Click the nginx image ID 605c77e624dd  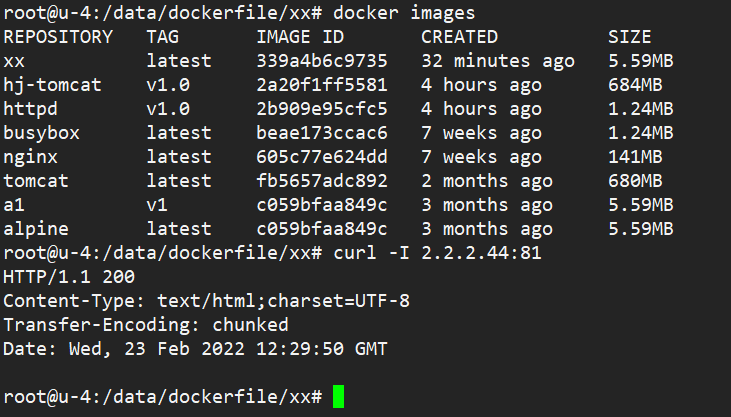click(x=322, y=157)
